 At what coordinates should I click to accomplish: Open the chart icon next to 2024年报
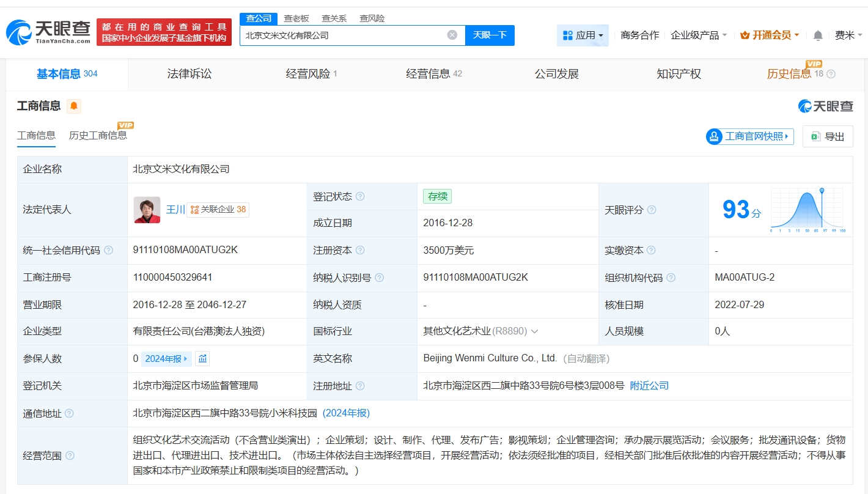[x=202, y=359]
